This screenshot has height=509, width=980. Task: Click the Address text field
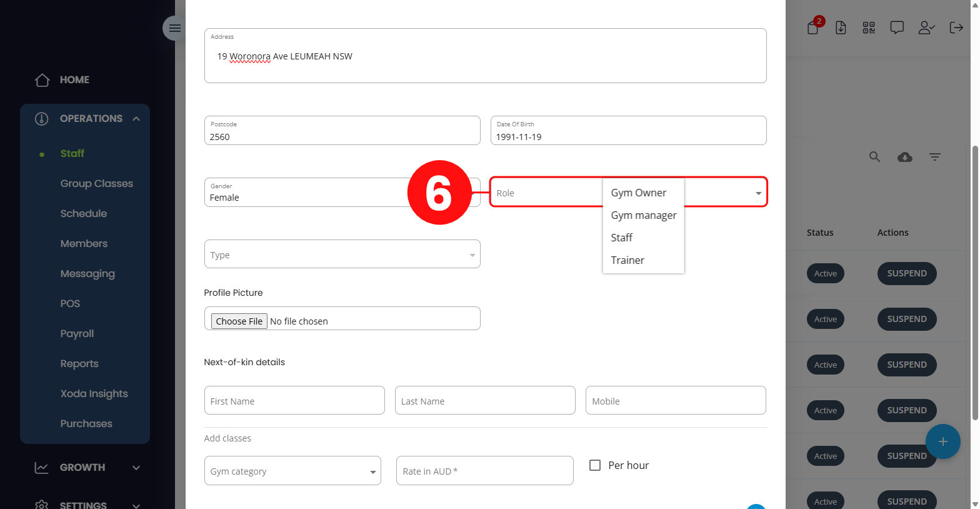[x=485, y=56]
